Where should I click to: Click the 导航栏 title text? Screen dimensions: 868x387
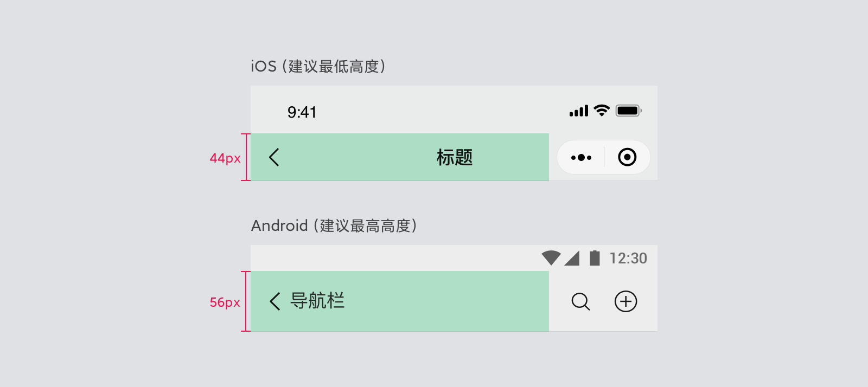tap(317, 301)
